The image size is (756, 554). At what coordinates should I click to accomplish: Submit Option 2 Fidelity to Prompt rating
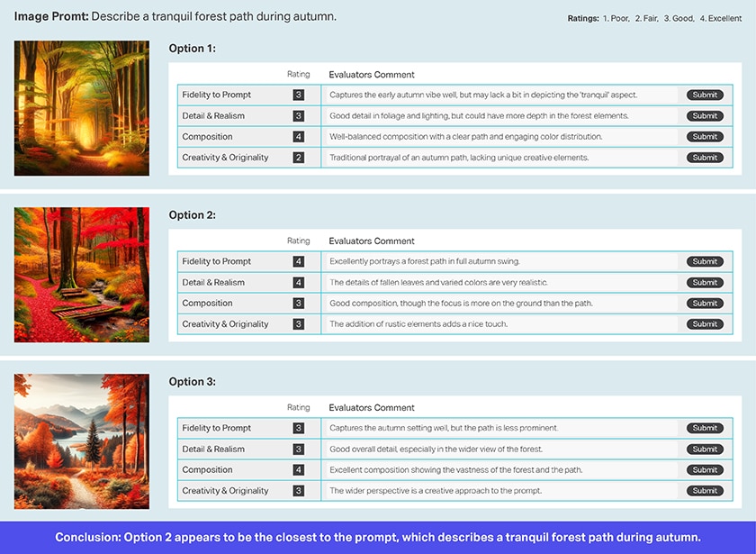point(705,261)
